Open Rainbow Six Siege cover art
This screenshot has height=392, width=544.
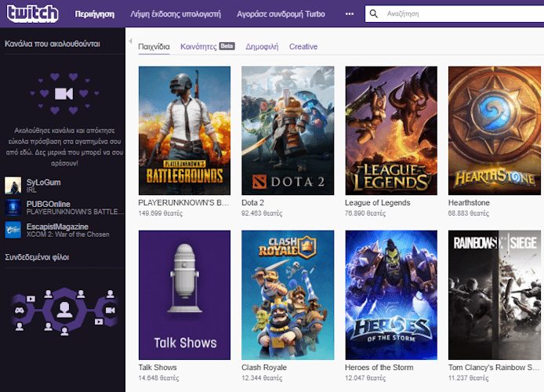pyautogui.click(x=495, y=295)
